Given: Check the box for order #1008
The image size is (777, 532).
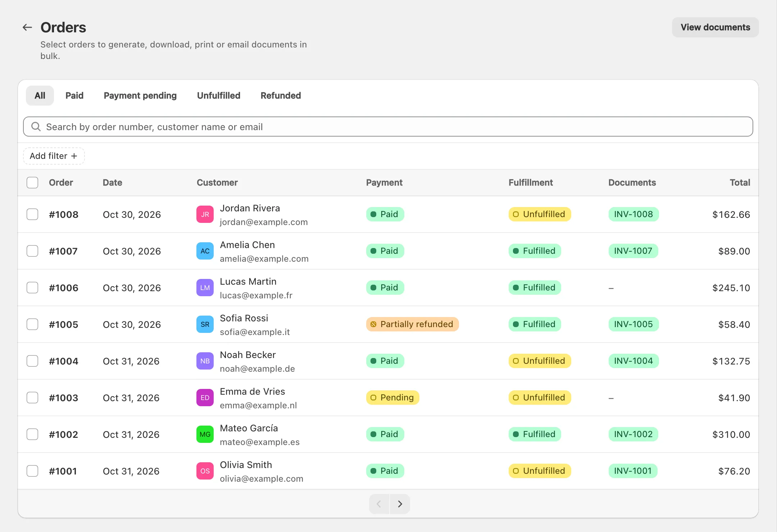Looking at the screenshot, I should tap(32, 215).
